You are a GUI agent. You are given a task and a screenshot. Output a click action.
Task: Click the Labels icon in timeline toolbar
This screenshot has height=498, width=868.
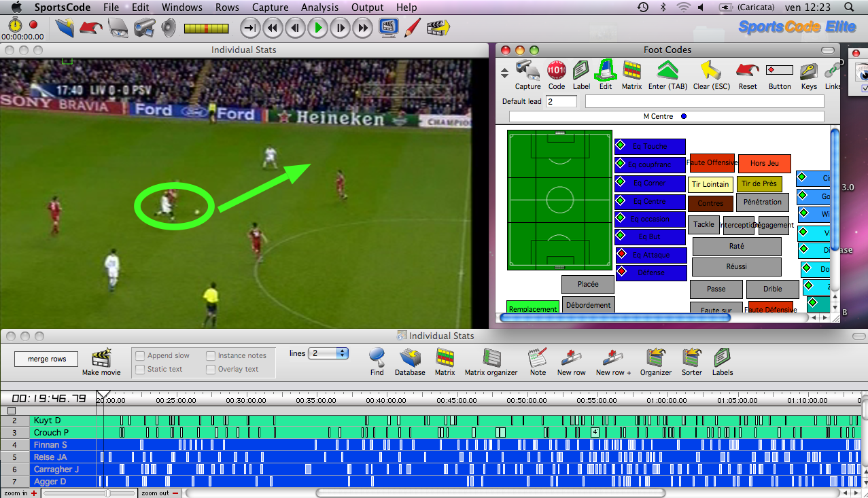point(722,357)
